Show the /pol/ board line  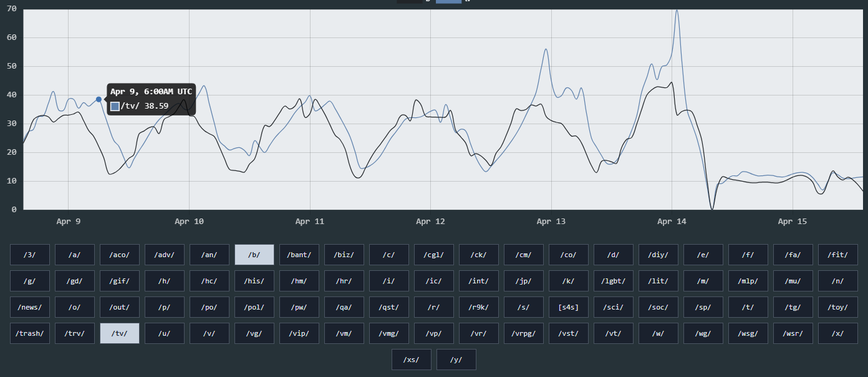[254, 307]
